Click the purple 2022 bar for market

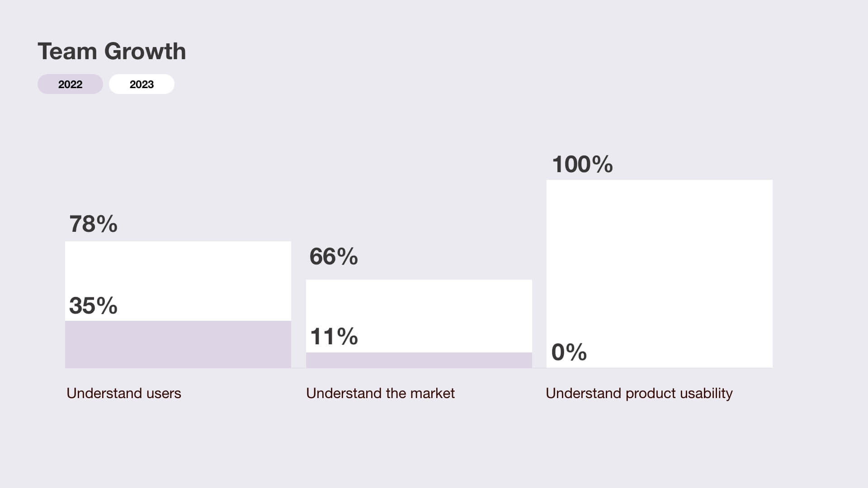pyautogui.click(x=419, y=360)
